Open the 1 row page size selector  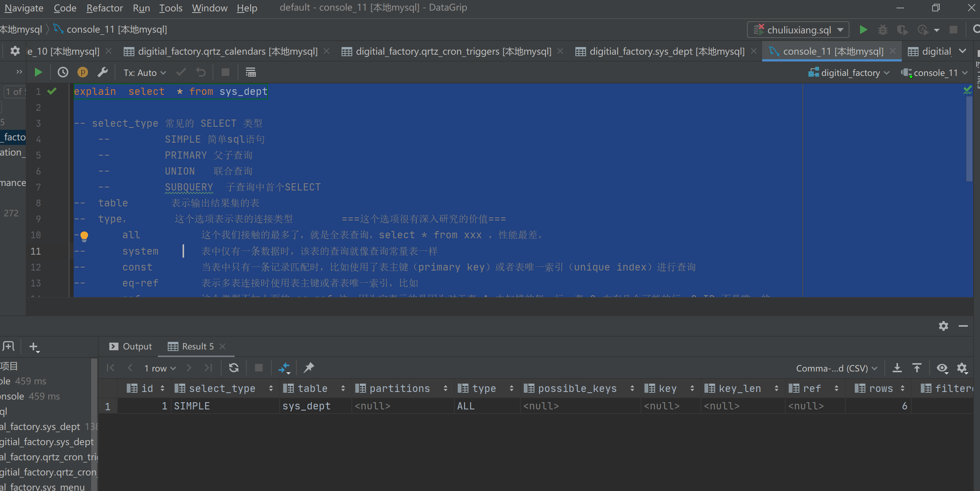pos(160,368)
